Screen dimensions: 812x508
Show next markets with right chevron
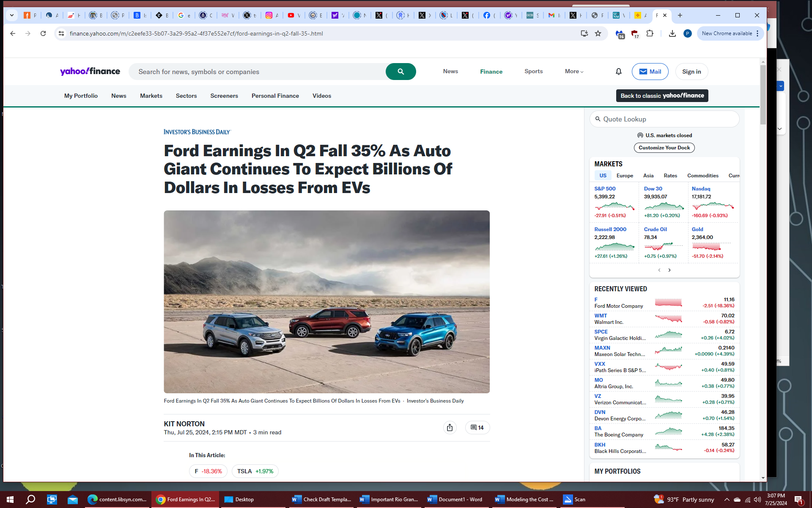coord(669,270)
